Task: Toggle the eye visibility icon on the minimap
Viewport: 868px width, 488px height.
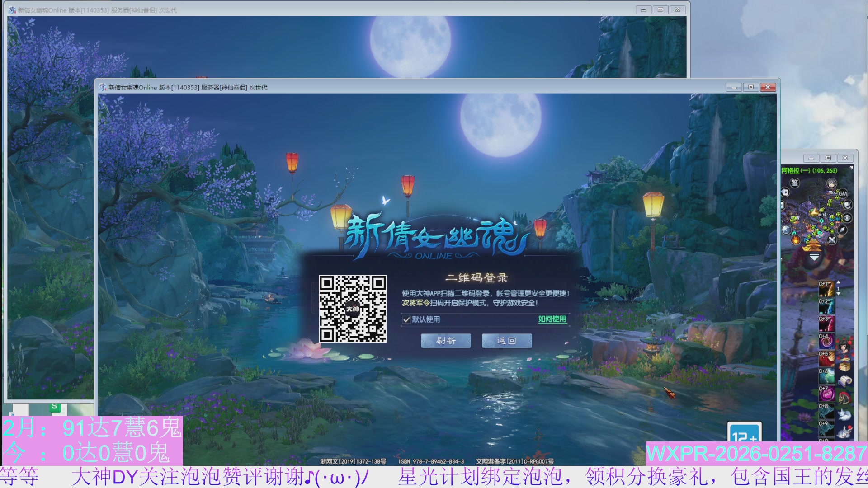Action: click(x=847, y=217)
